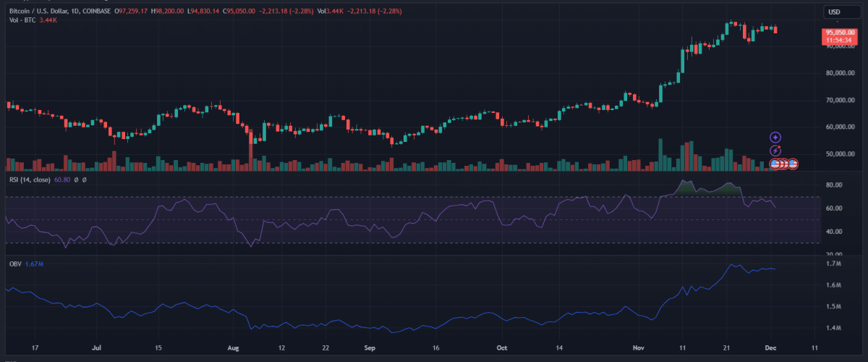
Task: Select the OBV indicator label
Action: click(x=14, y=264)
